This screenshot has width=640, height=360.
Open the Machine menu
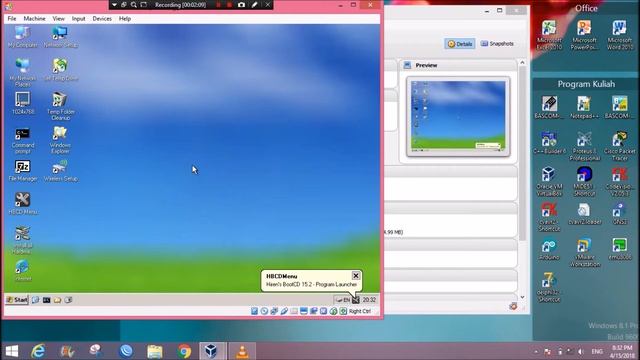(x=34, y=18)
